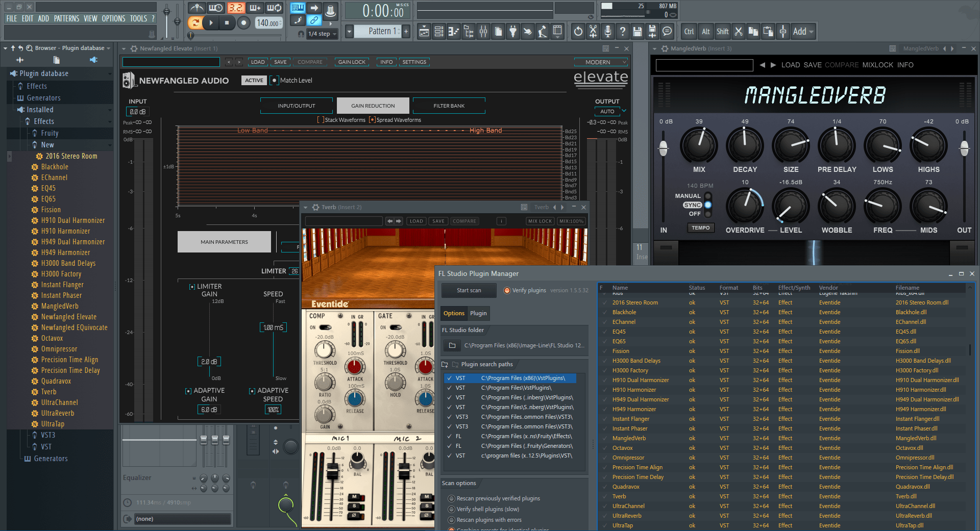980x531 pixels.
Task: Click the undo history icon
Action: 578,32
